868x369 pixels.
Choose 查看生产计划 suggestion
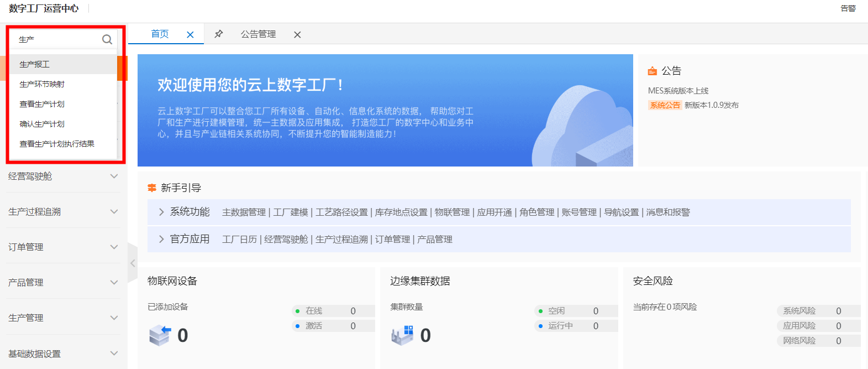coord(63,104)
